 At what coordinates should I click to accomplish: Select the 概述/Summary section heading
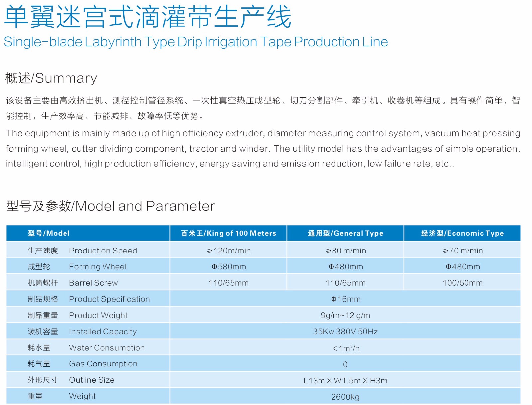pos(51,78)
